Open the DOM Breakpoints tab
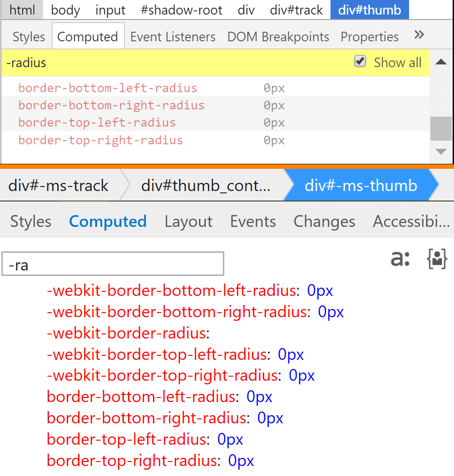 click(278, 37)
